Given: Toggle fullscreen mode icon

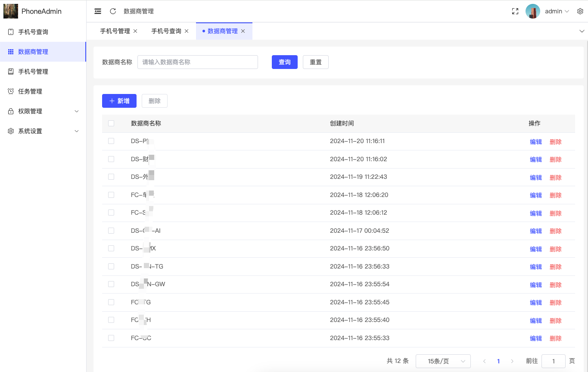Looking at the screenshot, I should pyautogui.click(x=515, y=11).
